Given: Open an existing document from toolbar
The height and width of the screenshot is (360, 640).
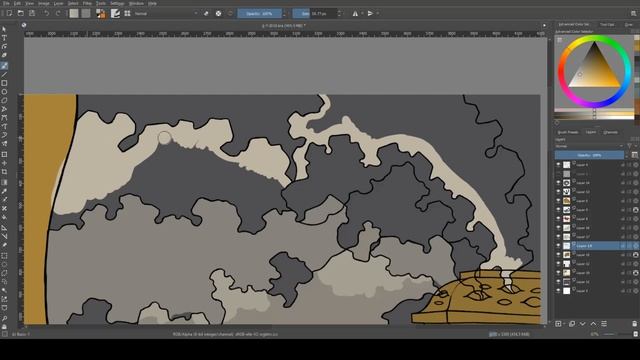Looking at the screenshot, I should [x=20, y=13].
